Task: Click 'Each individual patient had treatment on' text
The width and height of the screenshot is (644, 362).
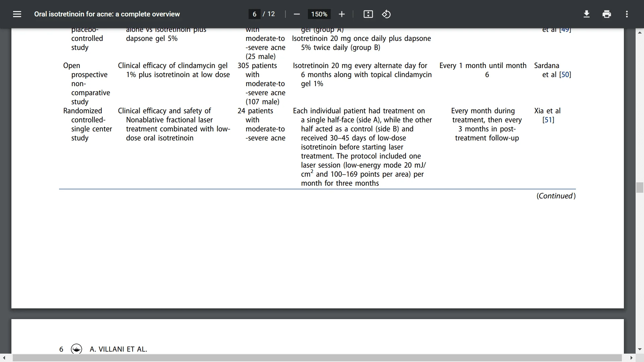Action: [x=359, y=111]
